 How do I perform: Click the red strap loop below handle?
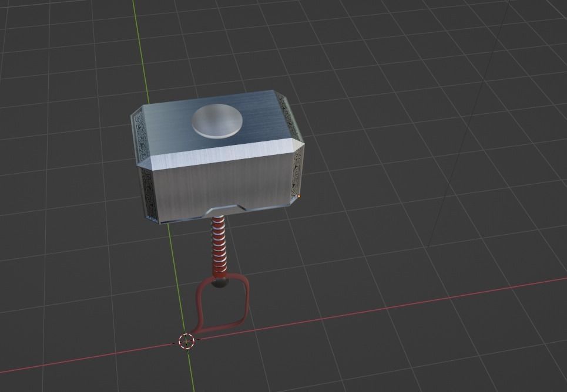222,305
